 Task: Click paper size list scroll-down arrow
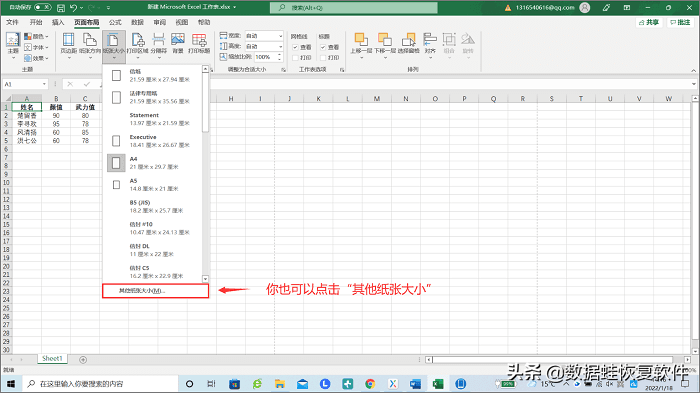click(x=205, y=279)
